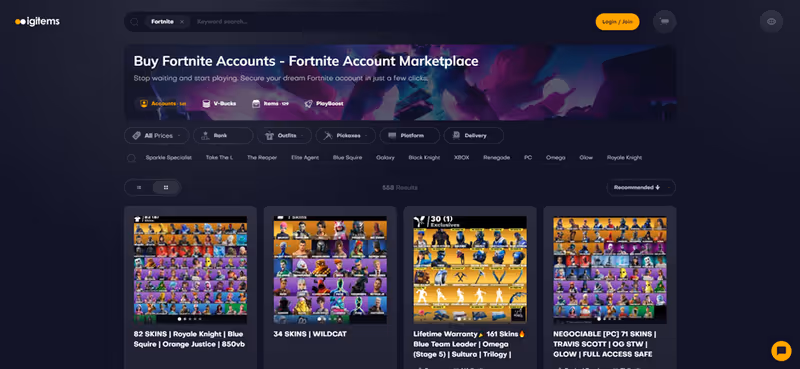The height and width of the screenshot is (369, 800).
Task: Filter by Elite Agent tag
Action: click(x=305, y=158)
